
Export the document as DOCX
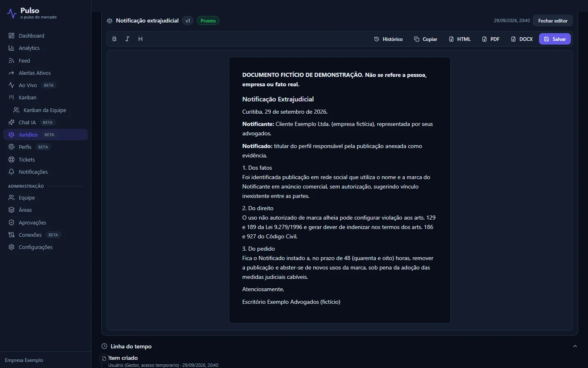pyautogui.click(x=522, y=39)
